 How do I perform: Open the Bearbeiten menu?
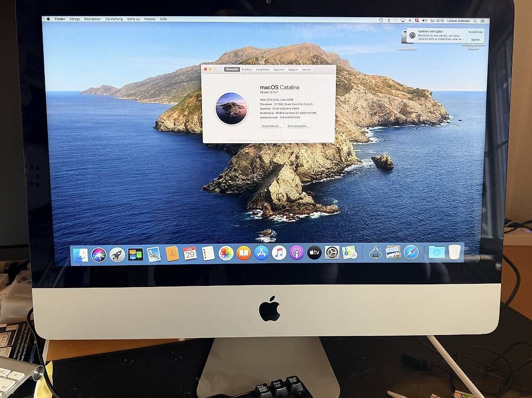(92, 19)
